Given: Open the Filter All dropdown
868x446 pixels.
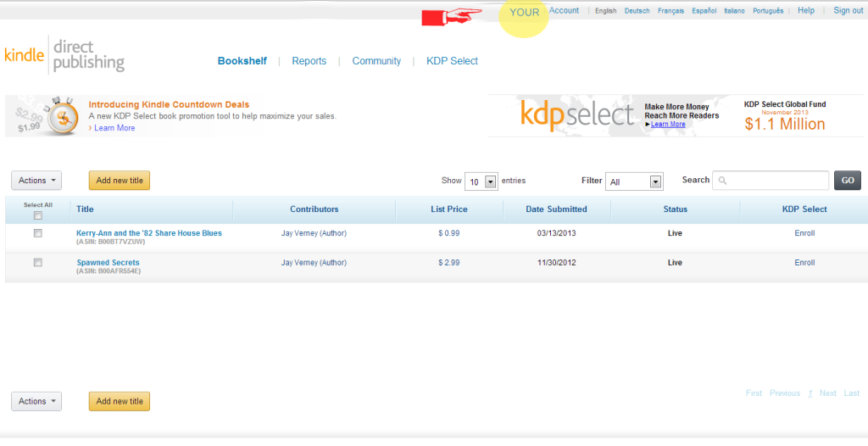Looking at the screenshot, I should [634, 181].
